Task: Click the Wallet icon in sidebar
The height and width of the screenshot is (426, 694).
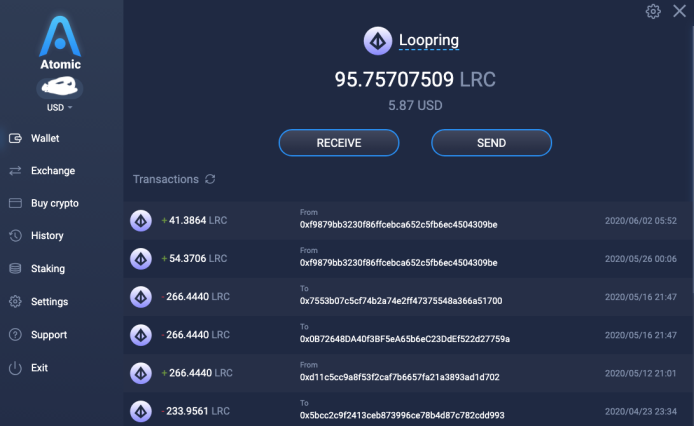Action: [x=15, y=138]
